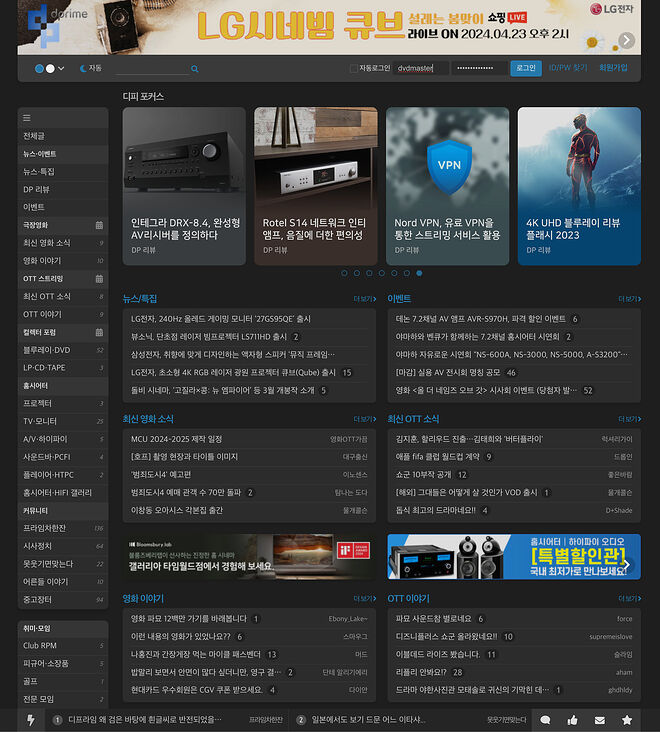Open 'MCU 2024-2025 제작 일정' post
The width and height of the screenshot is (660, 732).
[x=176, y=439]
